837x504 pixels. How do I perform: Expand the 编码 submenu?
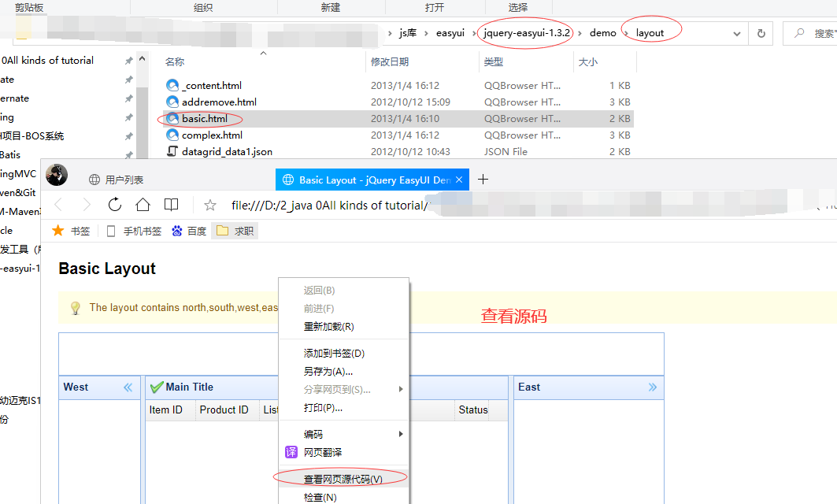pyautogui.click(x=343, y=434)
